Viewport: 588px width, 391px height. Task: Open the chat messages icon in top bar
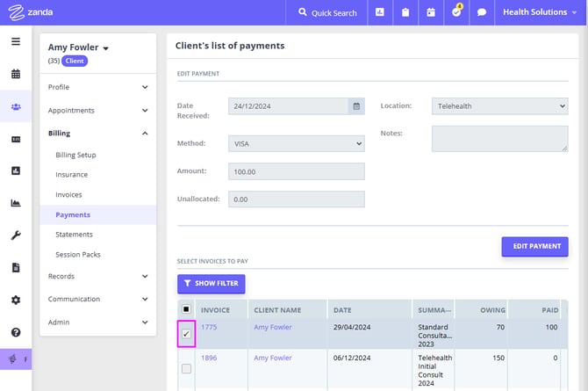(x=482, y=13)
